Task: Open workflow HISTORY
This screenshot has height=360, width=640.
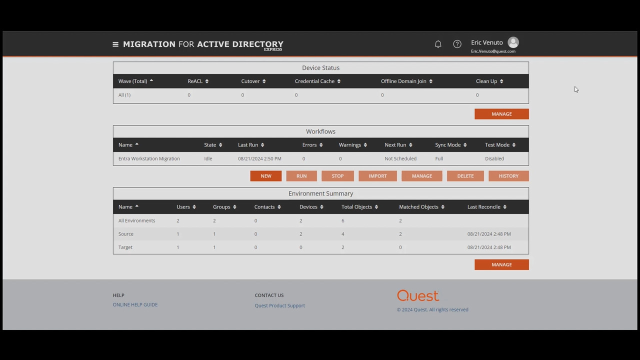Action: pos(509,176)
